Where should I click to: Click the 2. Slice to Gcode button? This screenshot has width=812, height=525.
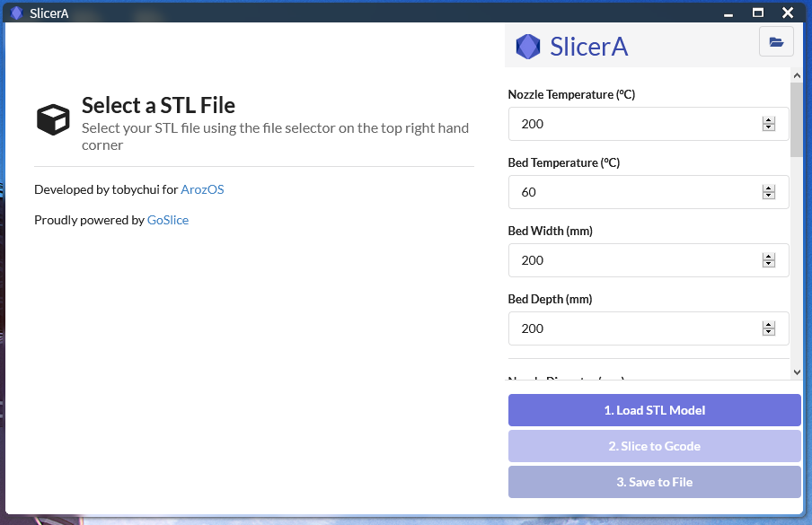click(655, 446)
